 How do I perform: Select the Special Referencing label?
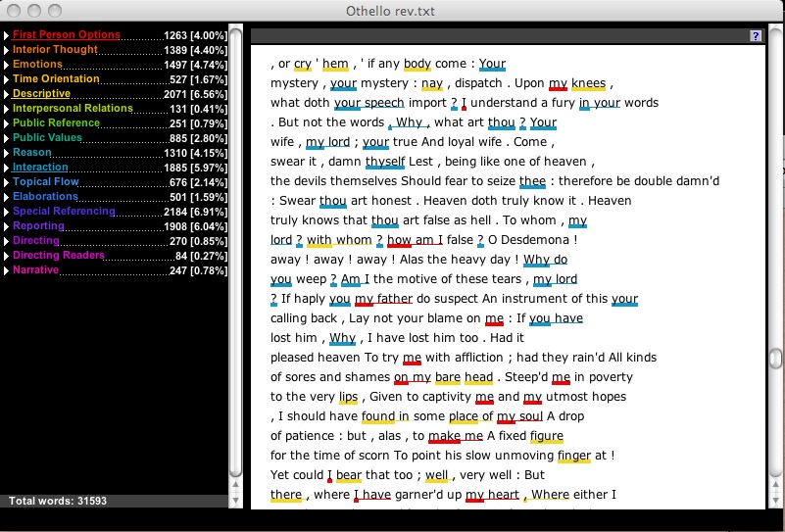tap(64, 211)
